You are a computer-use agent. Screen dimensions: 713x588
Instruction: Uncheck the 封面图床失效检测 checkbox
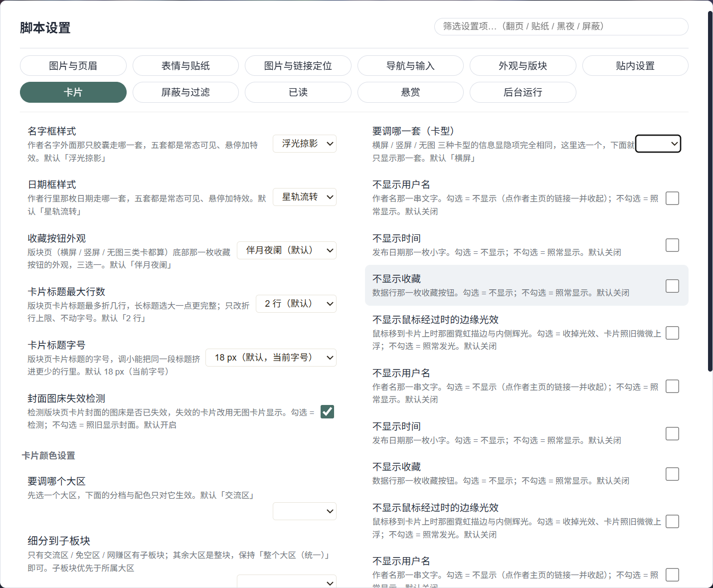328,411
